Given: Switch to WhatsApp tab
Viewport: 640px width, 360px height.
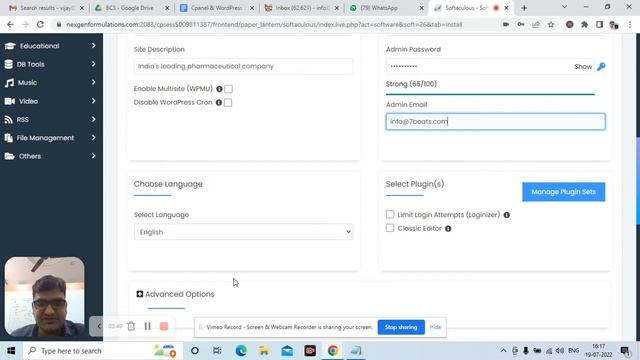Looking at the screenshot, I should click(x=386, y=8).
